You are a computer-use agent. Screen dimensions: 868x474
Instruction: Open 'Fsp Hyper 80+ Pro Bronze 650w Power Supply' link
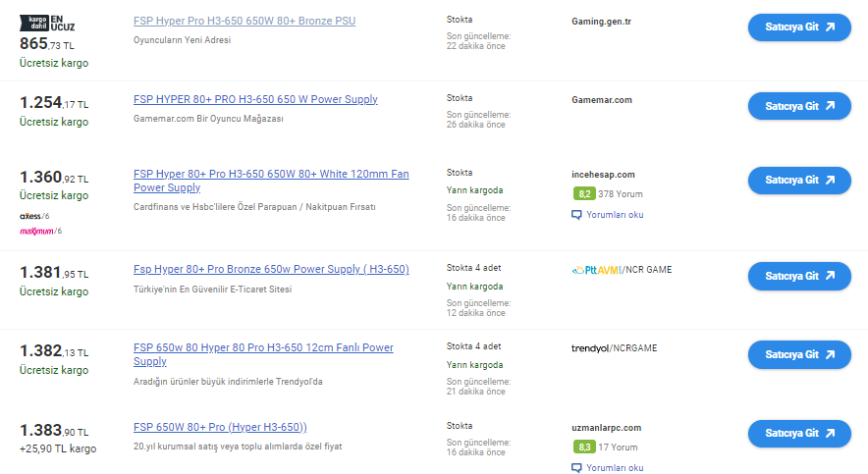click(x=271, y=269)
